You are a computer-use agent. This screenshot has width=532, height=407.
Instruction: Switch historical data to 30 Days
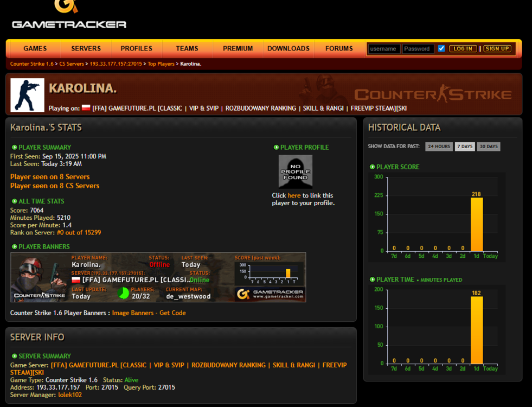489,147
